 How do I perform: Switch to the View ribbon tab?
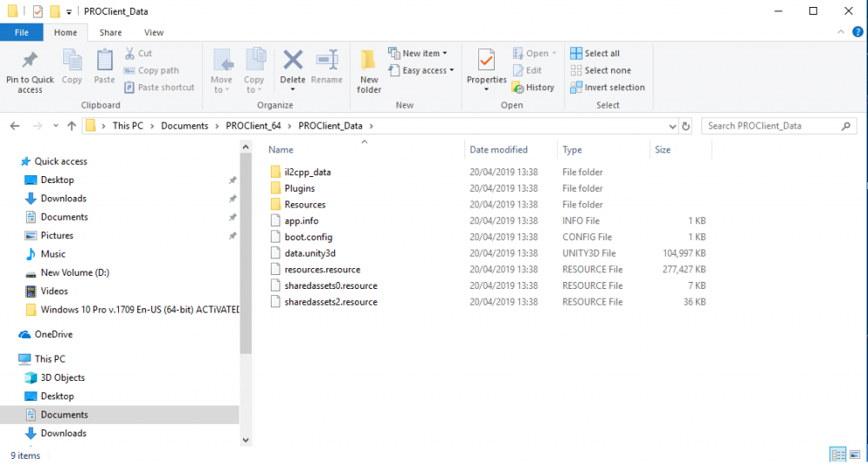154,33
